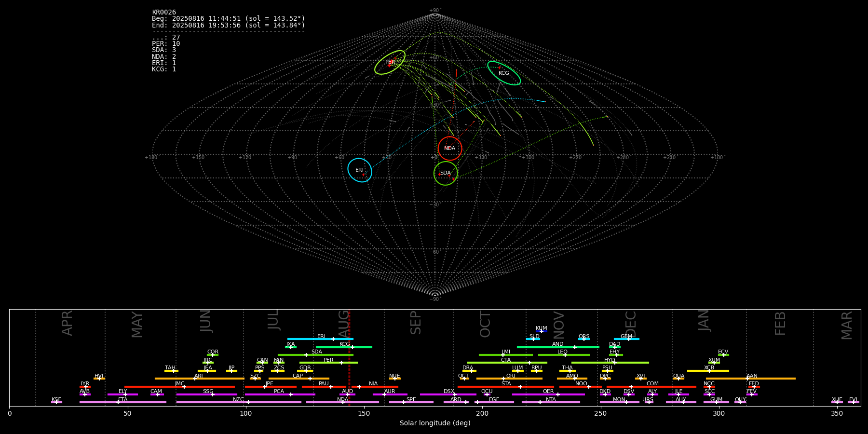
Task: Select the 'SDA: 3' count line
Action: point(164,50)
